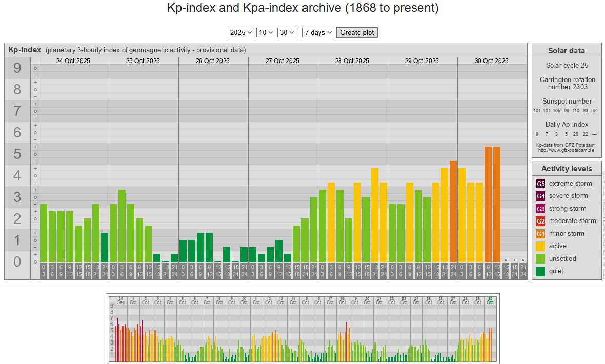Click the Activity levels panel heading
Image resolution: width=605 pixels, height=364 pixels.
click(x=567, y=169)
